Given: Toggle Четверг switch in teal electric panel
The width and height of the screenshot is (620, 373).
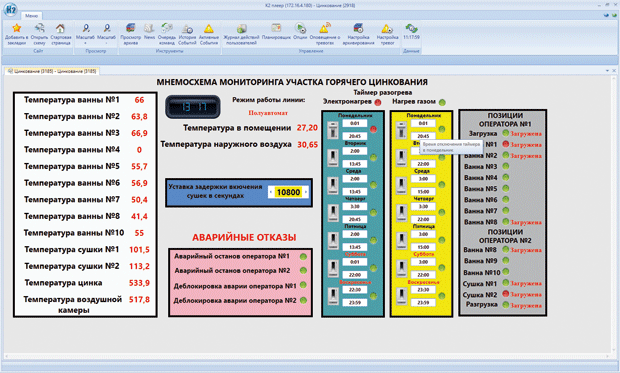Looking at the screenshot, I should click(333, 213).
